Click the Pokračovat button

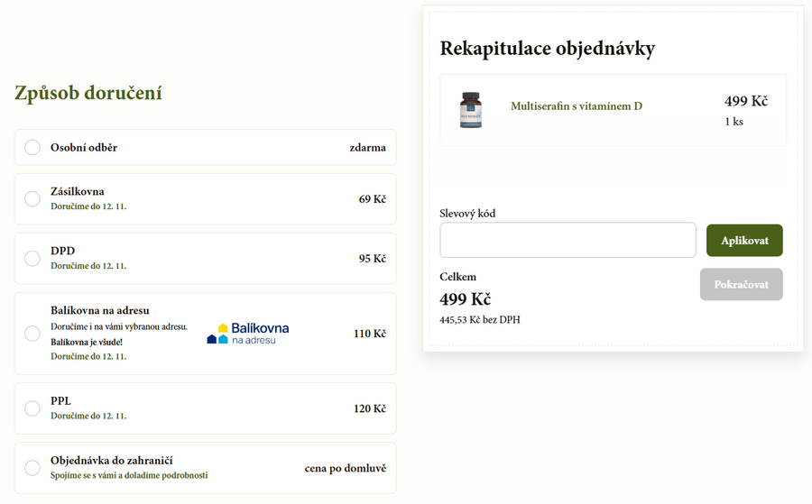click(741, 284)
